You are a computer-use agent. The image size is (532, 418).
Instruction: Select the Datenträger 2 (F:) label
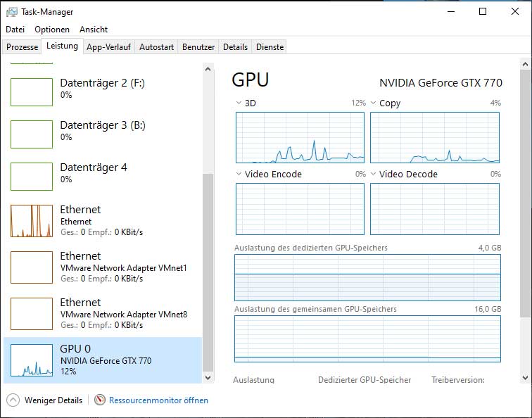(x=103, y=83)
